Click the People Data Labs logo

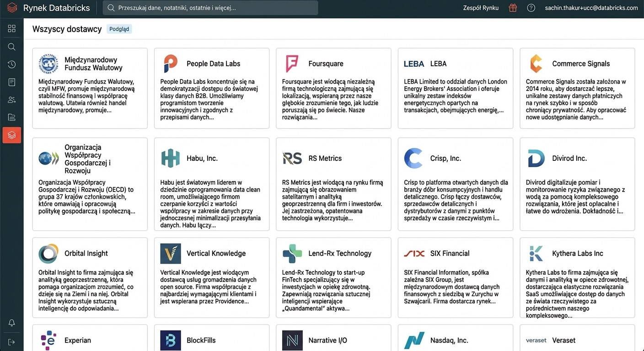click(171, 64)
